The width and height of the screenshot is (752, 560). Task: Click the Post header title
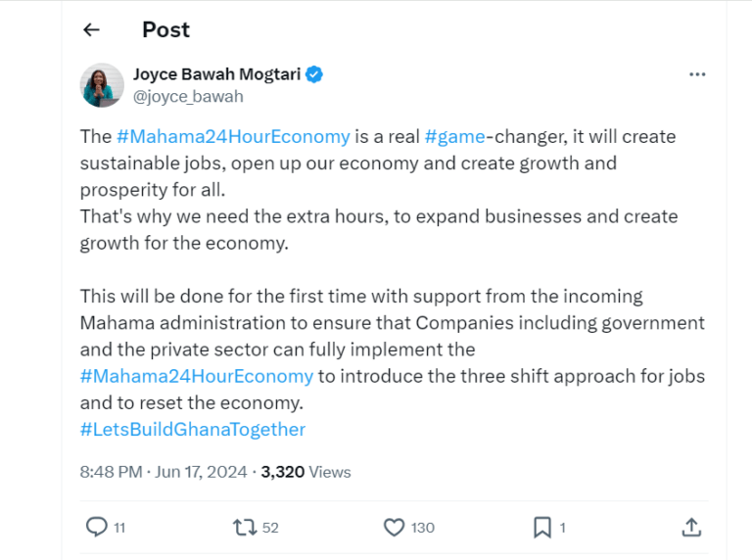[x=165, y=29]
